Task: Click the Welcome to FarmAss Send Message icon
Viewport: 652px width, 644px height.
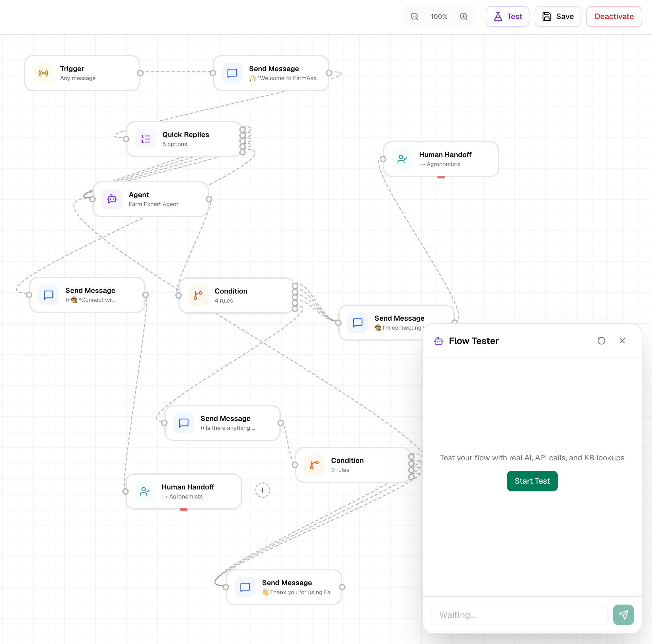Action: (x=232, y=73)
